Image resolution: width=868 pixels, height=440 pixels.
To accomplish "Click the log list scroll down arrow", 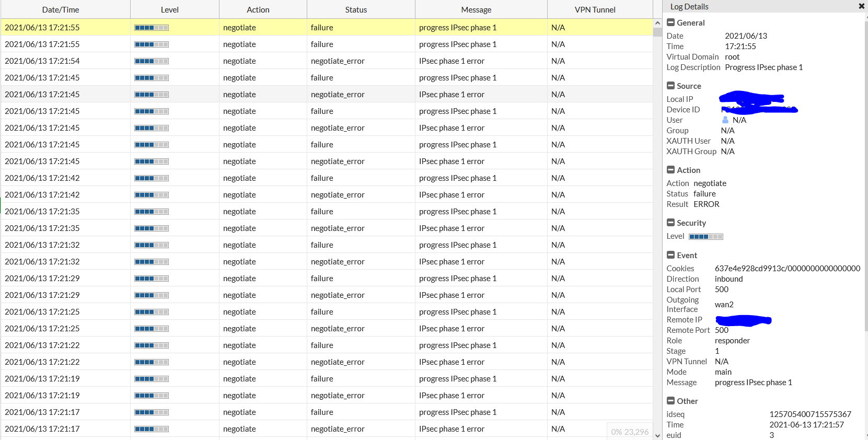I will [657, 435].
